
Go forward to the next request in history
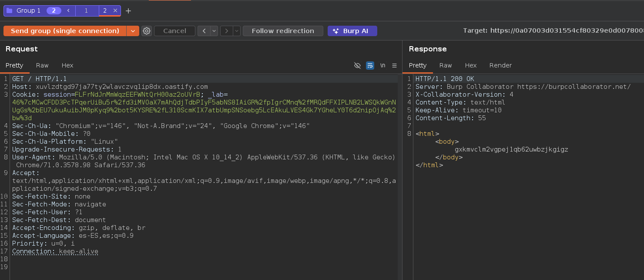(226, 31)
